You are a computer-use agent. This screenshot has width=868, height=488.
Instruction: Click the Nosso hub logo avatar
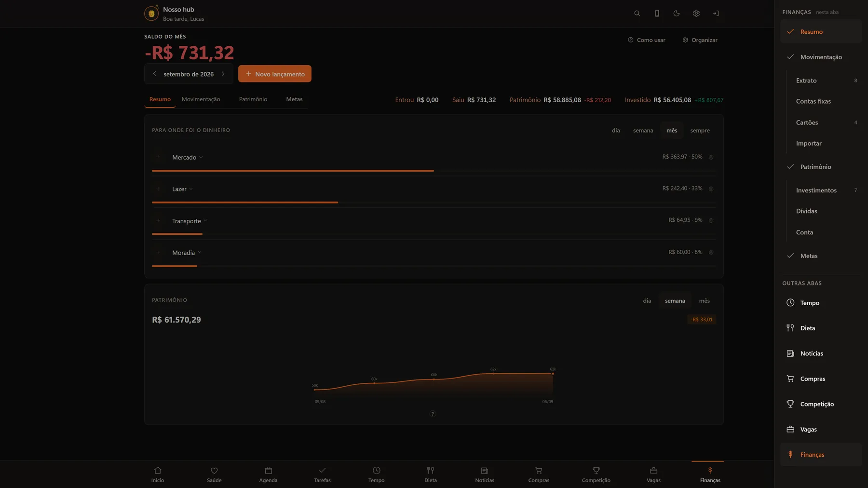pyautogui.click(x=151, y=14)
